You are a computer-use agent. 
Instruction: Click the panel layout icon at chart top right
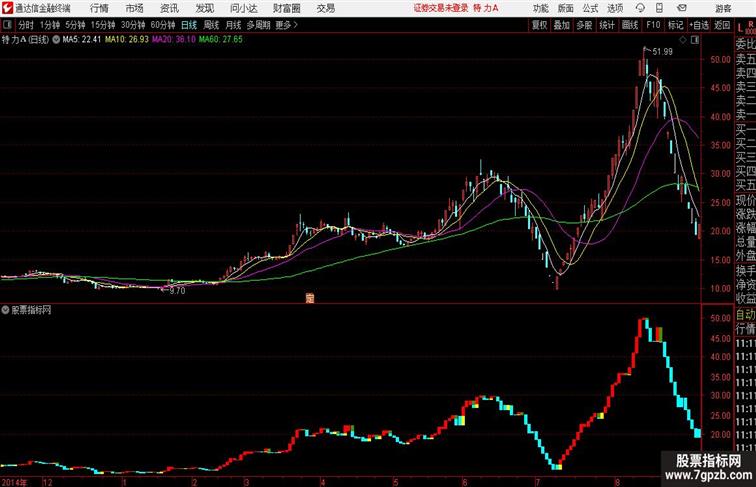pos(695,40)
